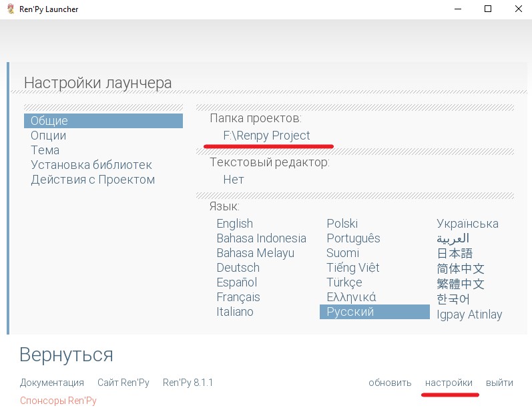Click Вернуться to go back
Screen dimensions: 532x420
click(x=66, y=355)
